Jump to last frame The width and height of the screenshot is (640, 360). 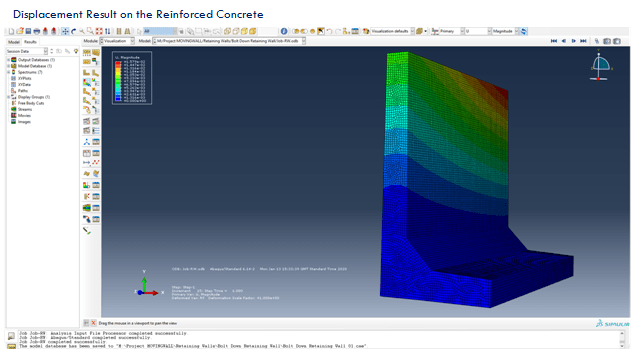point(584,41)
